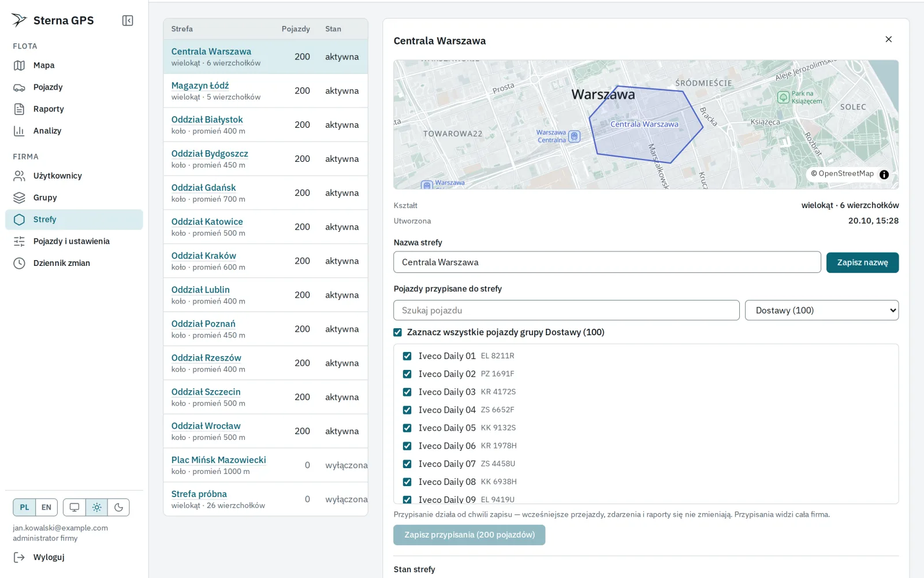
Task: Open Magazyn Łódź zone link
Action: coord(200,86)
